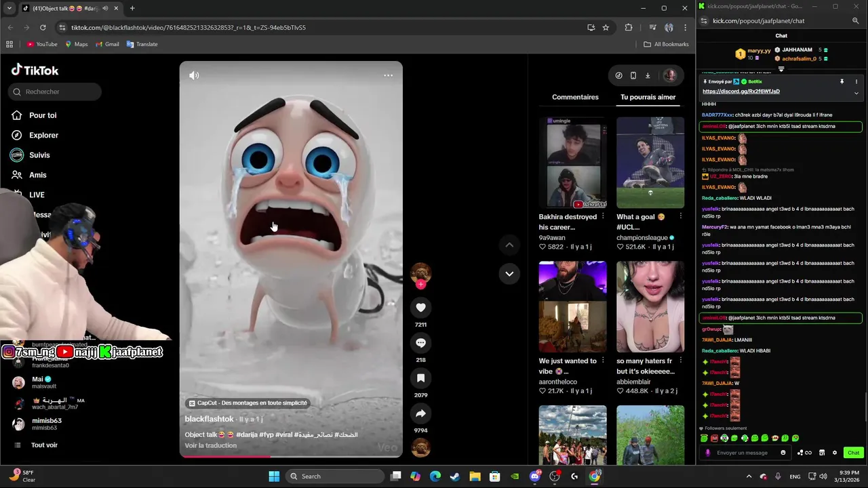Image resolution: width=868 pixels, height=488 pixels.
Task: Follow blackflashtok with the plus avatar button
Action: 420,285
